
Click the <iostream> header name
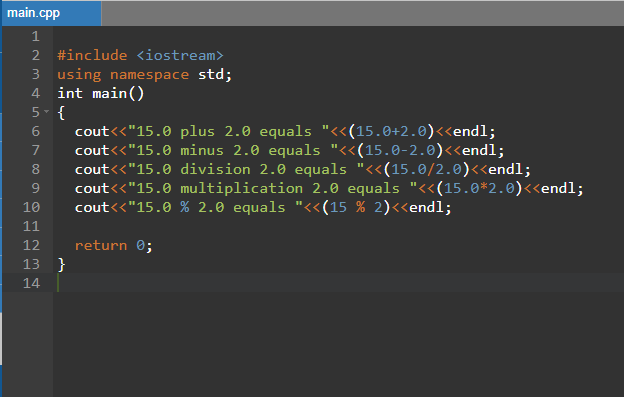[x=180, y=55]
